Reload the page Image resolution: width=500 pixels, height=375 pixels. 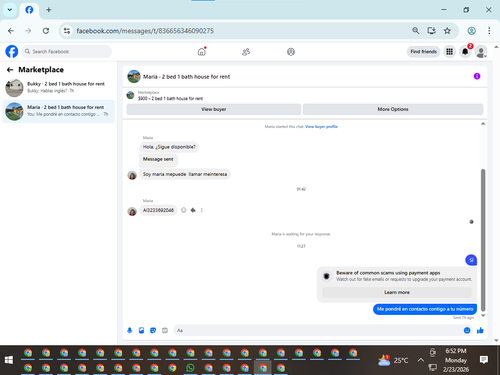(46, 31)
